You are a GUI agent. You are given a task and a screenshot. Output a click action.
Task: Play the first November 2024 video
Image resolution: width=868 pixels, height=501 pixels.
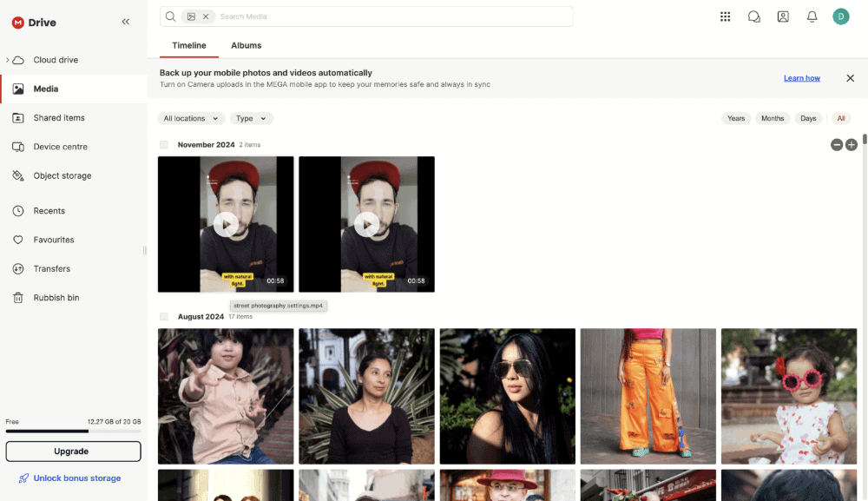coord(226,224)
